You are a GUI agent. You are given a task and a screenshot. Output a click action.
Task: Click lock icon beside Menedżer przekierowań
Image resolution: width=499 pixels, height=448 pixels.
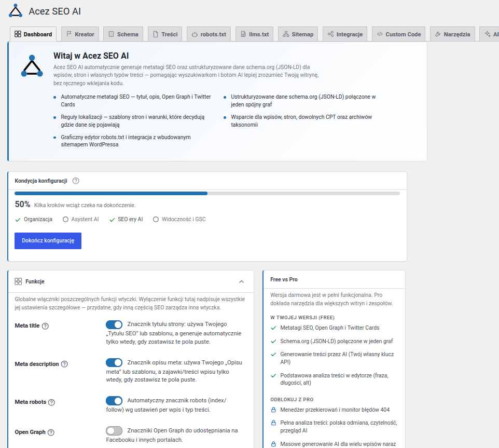pyautogui.click(x=273, y=410)
